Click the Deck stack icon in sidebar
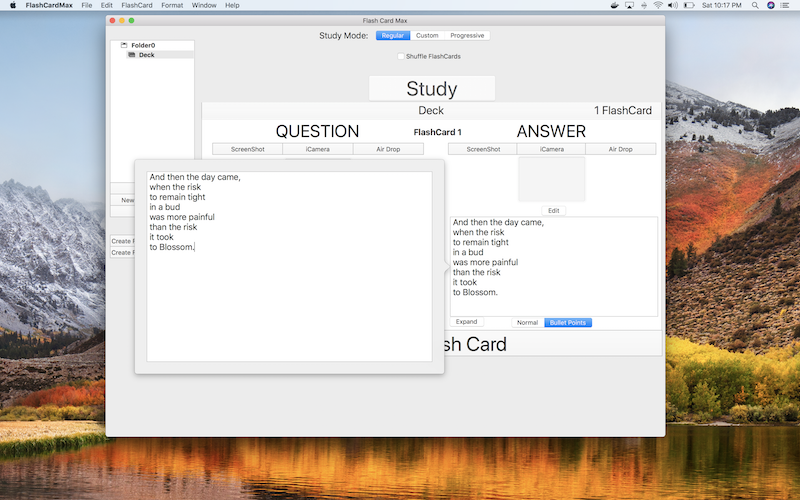This screenshot has width=800, height=500. 132,55
